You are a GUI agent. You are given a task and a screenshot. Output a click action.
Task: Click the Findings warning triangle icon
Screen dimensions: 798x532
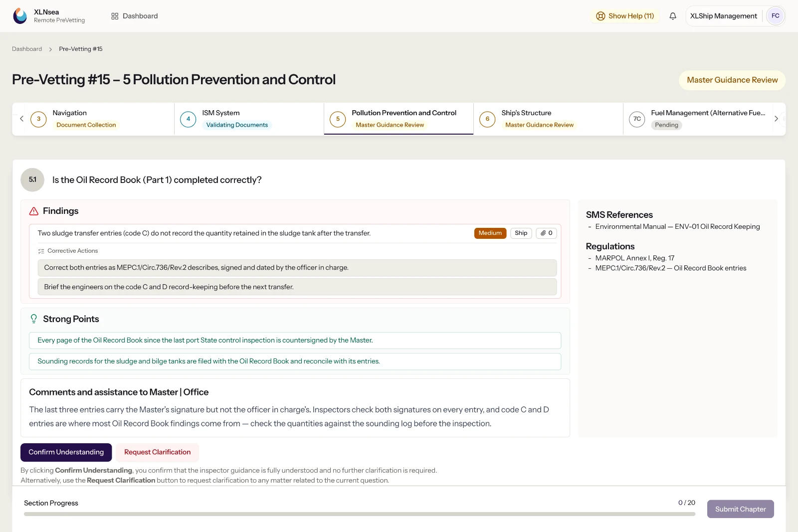34,211
